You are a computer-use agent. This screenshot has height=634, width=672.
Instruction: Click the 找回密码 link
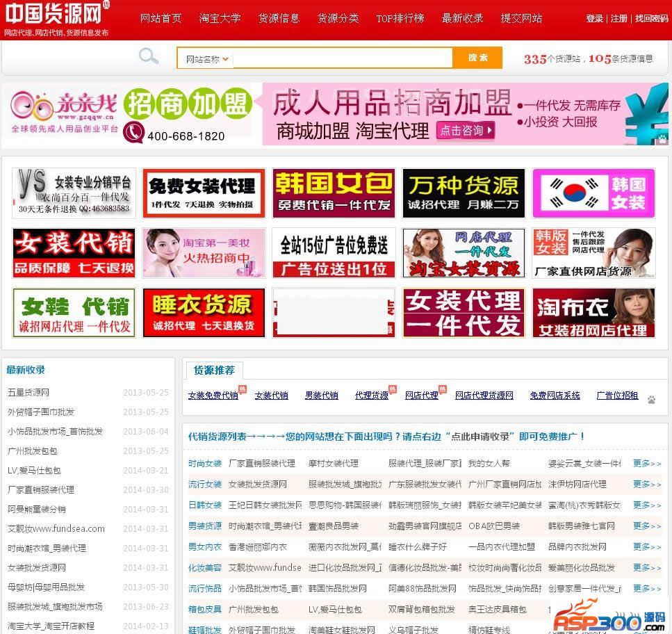(x=651, y=19)
